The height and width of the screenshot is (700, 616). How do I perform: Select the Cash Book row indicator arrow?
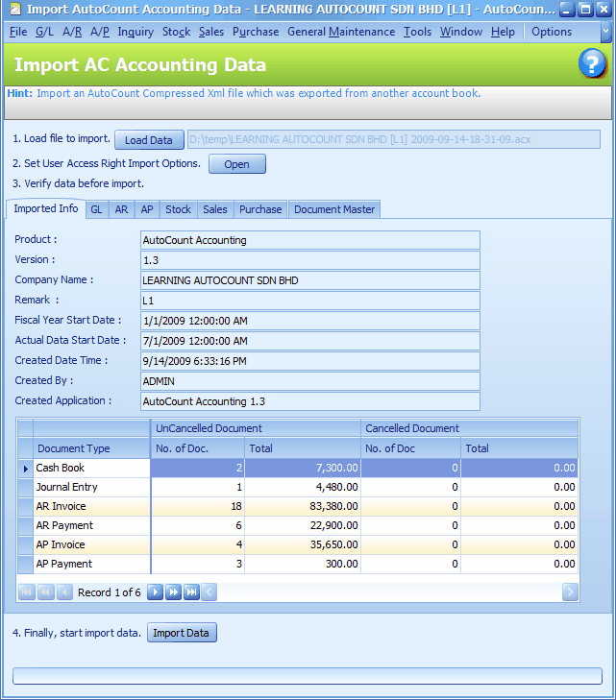click(25, 469)
